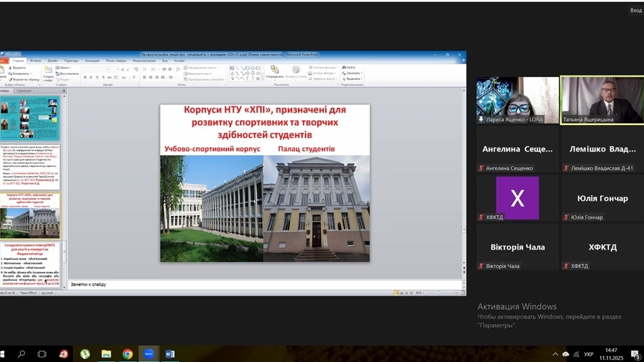Show hidden system tray icons chevron
The image size is (644, 362).
click(x=555, y=355)
